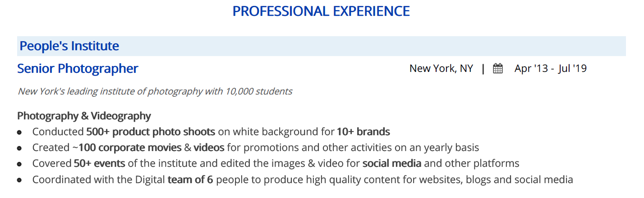Click the bullet dot before "Coordinated with"
This screenshot has height=198, width=644.
click(x=19, y=180)
